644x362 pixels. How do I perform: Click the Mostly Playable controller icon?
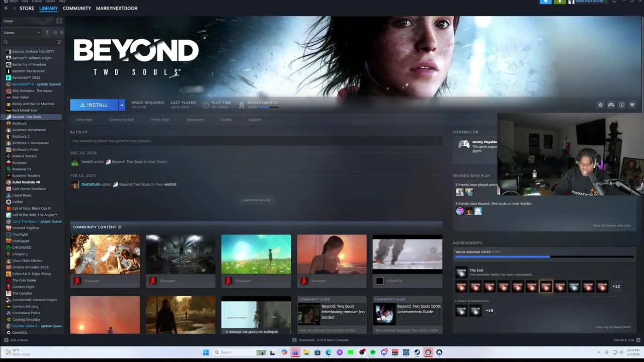point(464,145)
